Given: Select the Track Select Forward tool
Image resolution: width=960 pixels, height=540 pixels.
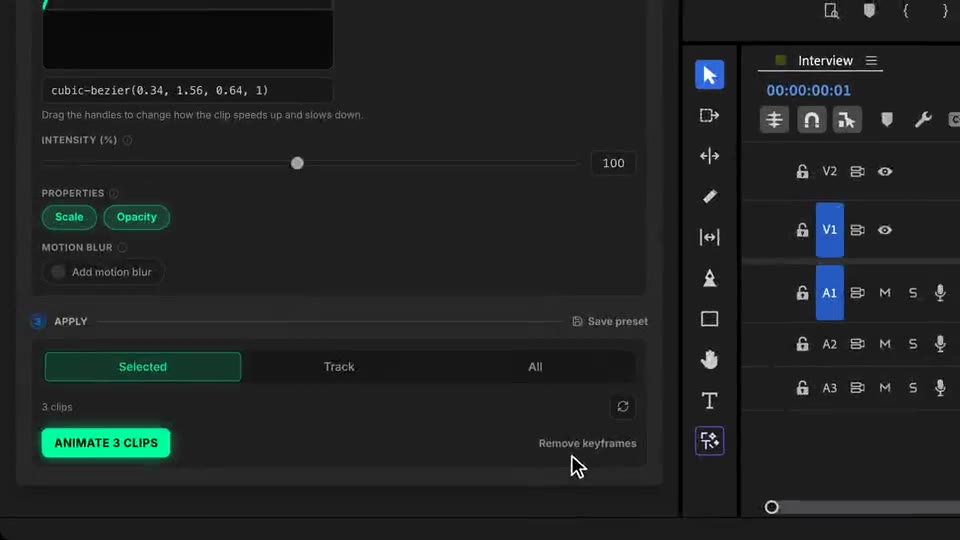Looking at the screenshot, I should click(709, 115).
